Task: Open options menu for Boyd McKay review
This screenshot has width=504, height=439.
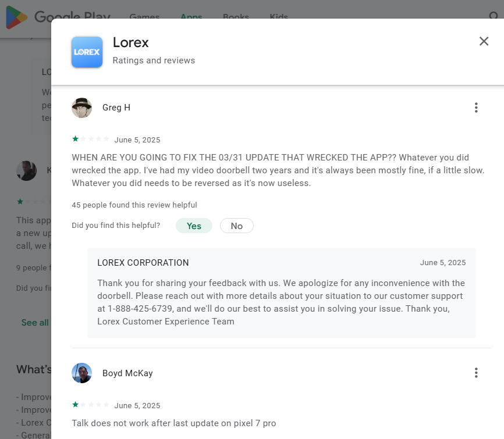Action: coord(476,373)
